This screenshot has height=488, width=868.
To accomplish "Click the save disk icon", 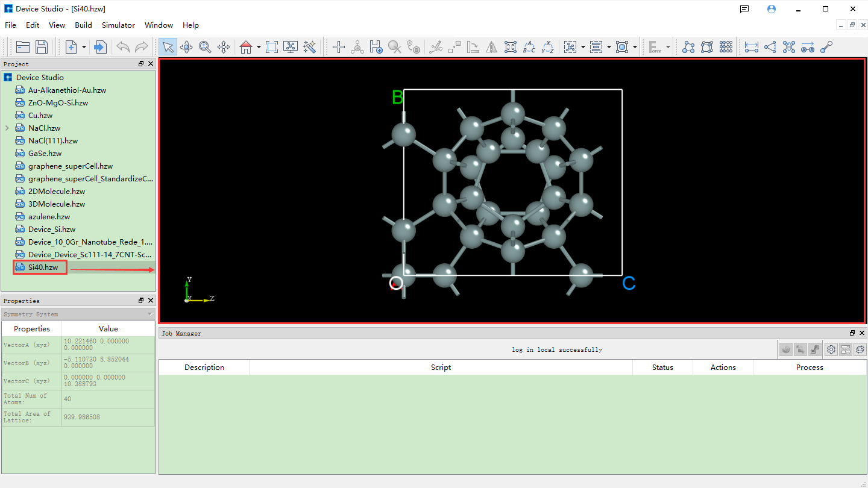I will (x=42, y=47).
